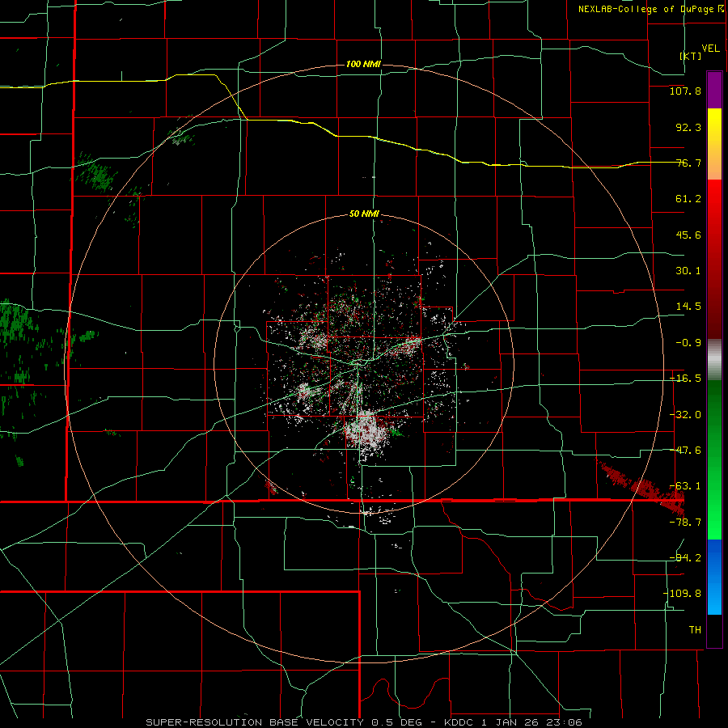This screenshot has width=728, height=728.
Task: Select the yellow-orange segment of the color bar
Action: [714, 144]
